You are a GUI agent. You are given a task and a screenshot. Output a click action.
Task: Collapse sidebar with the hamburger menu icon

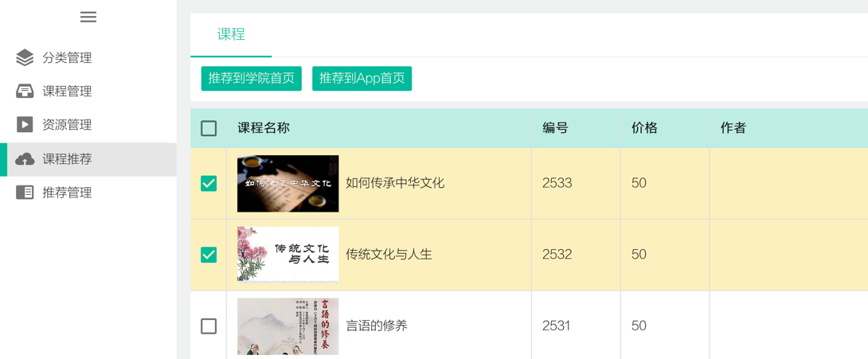[x=88, y=18]
